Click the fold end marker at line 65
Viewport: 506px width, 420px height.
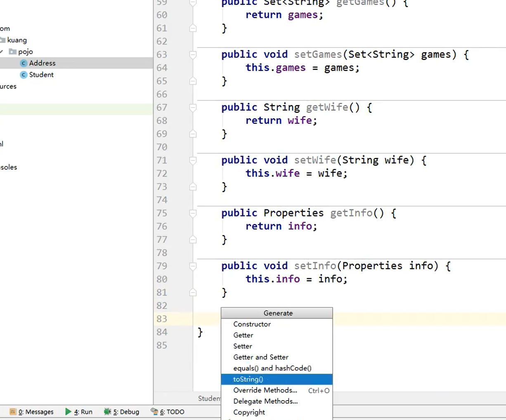click(193, 81)
